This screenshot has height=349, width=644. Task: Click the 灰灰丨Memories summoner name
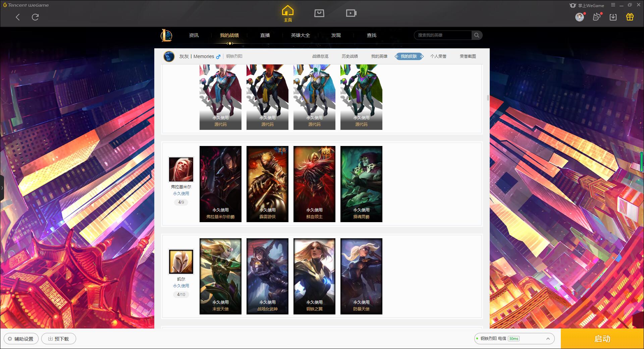197,56
